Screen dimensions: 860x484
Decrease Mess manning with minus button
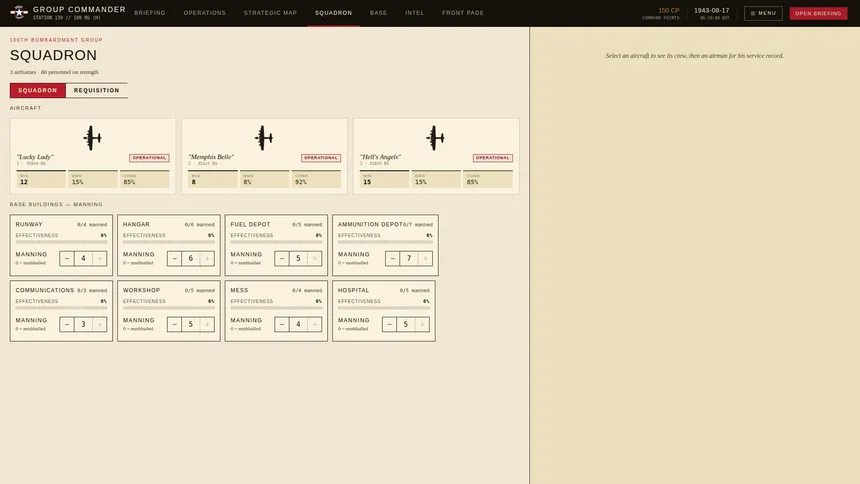coord(282,324)
